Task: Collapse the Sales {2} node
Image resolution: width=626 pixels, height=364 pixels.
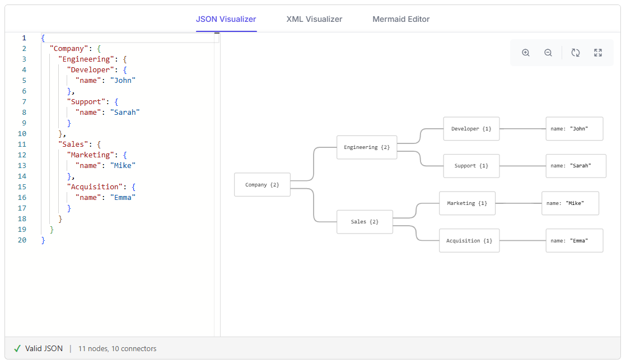Action: coord(365,222)
